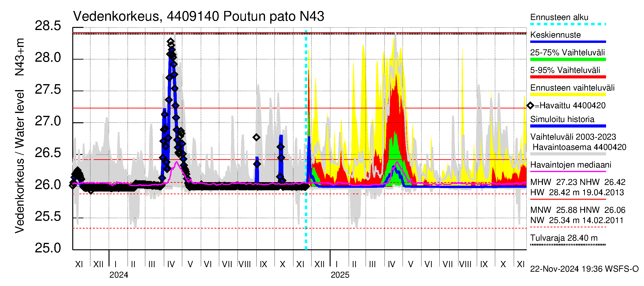The image size is (644, 286).
Task: Click the 'HW 28.42 m 19.04.2013' text
Action: 577,192
